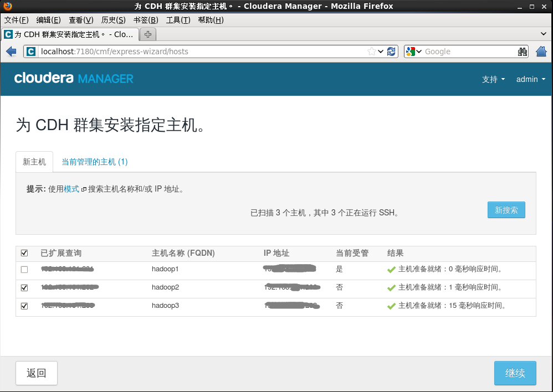Click 是 in the hadoop1 row
The height and width of the screenshot is (392, 553).
339,269
